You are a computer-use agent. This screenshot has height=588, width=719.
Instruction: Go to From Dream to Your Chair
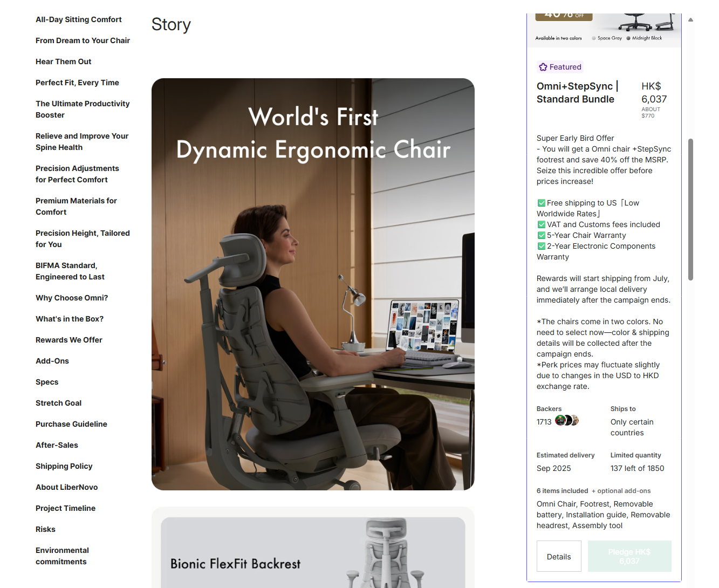[x=83, y=40]
